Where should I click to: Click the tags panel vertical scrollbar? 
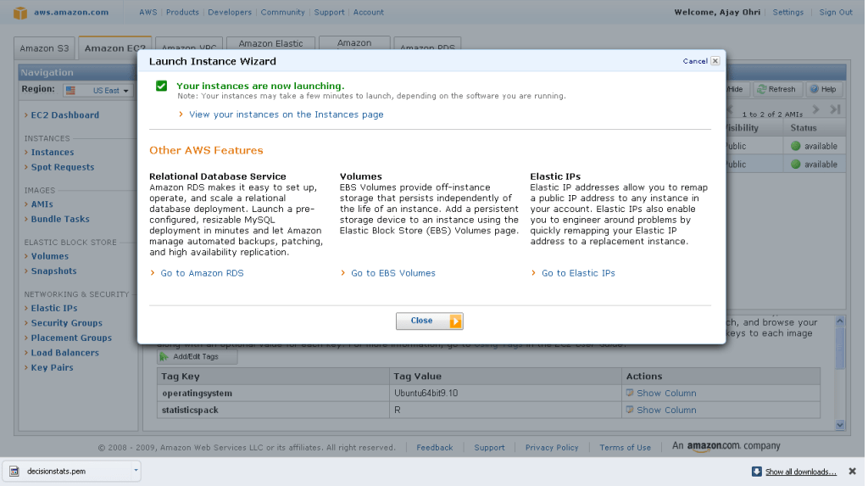click(x=840, y=373)
